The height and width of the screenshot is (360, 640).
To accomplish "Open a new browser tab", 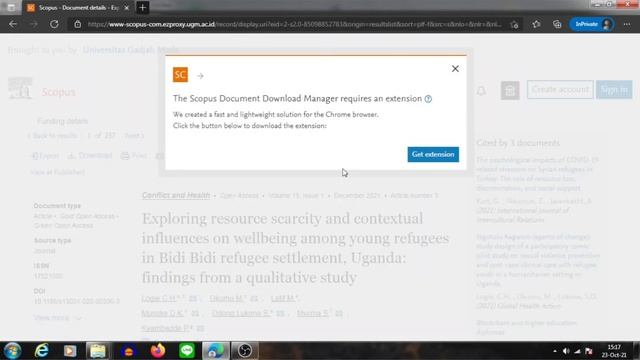I will point(142,7).
